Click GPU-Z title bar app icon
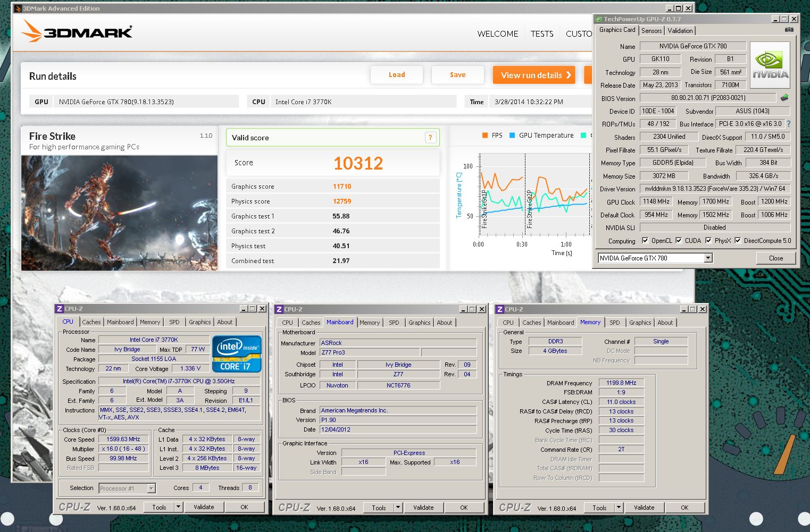810x532 pixels. [x=599, y=19]
